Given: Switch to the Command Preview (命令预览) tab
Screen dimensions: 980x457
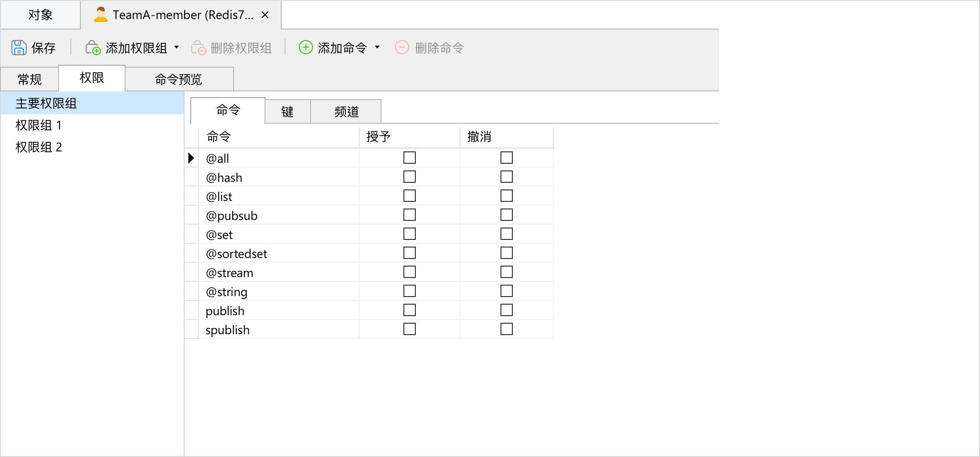Looking at the screenshot, I should pyautogui.click(x=178, y=79).
